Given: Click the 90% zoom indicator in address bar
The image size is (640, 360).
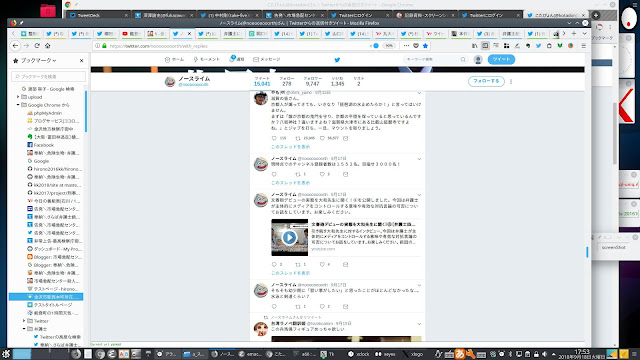Looking at the screenshot, I should tap(389, 46).
